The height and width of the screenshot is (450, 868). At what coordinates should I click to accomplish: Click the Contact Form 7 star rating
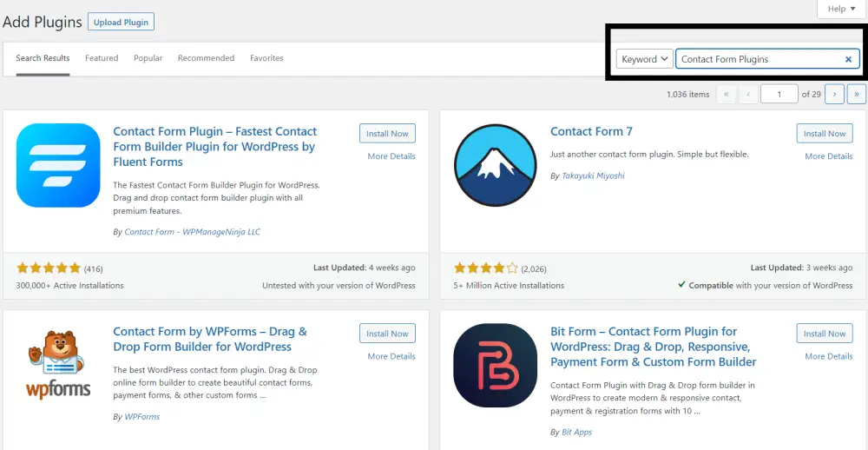pyautogui.click(x=486, y=268)
